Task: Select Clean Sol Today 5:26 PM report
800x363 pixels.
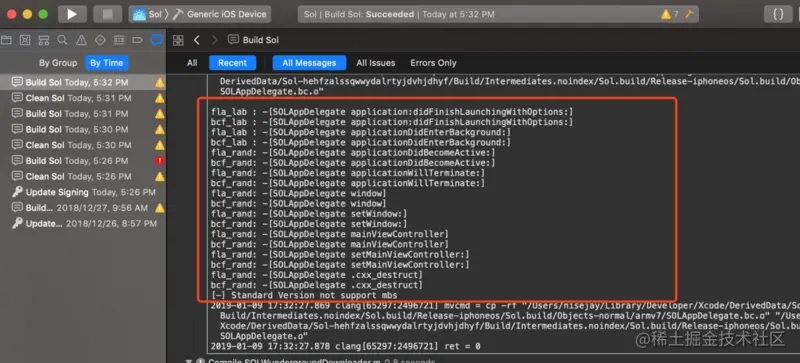Action: click(83, 176)
